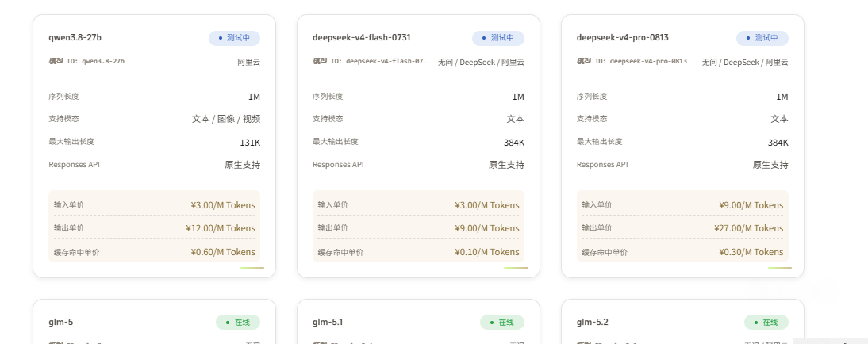This screenshot has height=344, width=868.
Task: Click '输入单价' label on deepseek-v4-pro-0813 card
Action: pos(597,204)
